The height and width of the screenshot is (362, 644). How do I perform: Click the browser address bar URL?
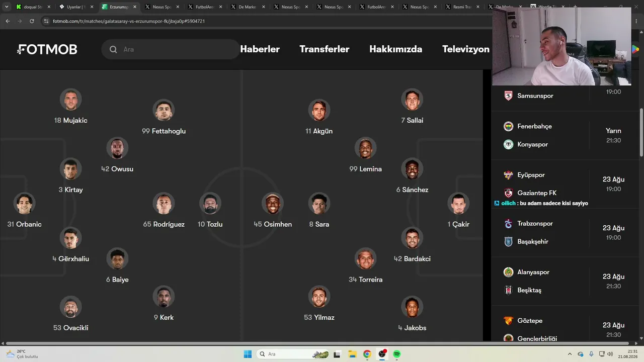pyautogui.click(x=129, y=21)
